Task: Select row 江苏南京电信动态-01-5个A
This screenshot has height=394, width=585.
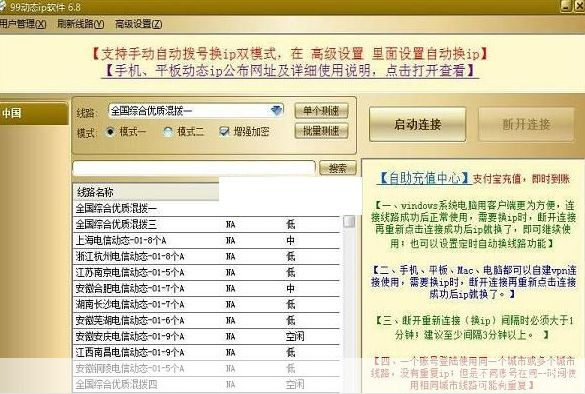Action: (206, 272)
